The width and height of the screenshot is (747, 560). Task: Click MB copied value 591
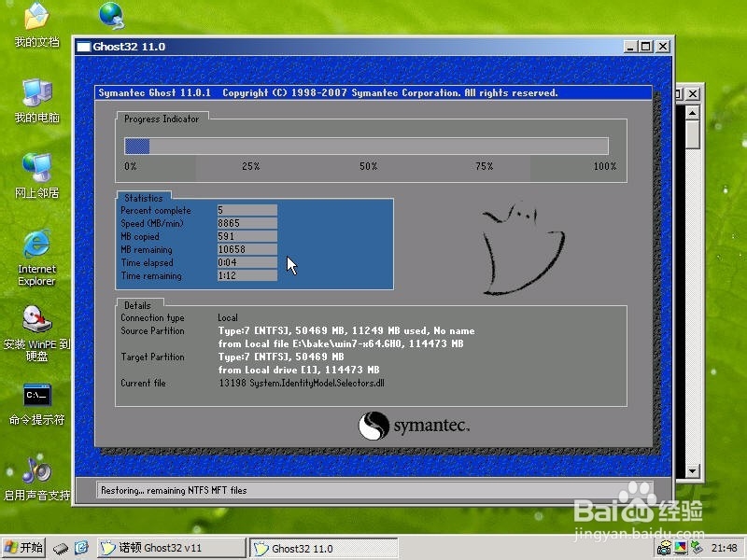pyautogui.click(x=247, y=236)
